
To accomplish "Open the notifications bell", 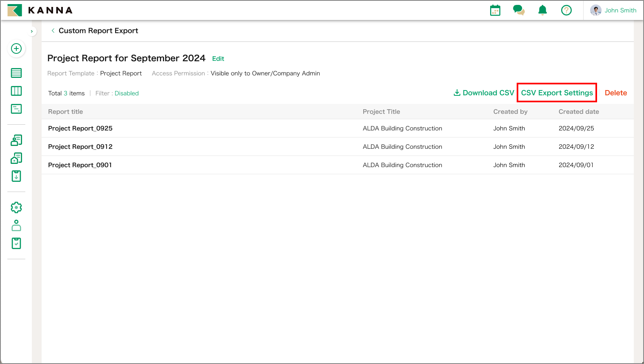I will tap(542, 10).
